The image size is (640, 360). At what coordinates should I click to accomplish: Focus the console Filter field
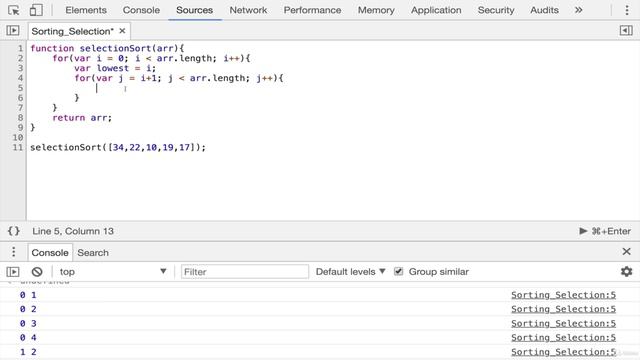coord(245,272)
